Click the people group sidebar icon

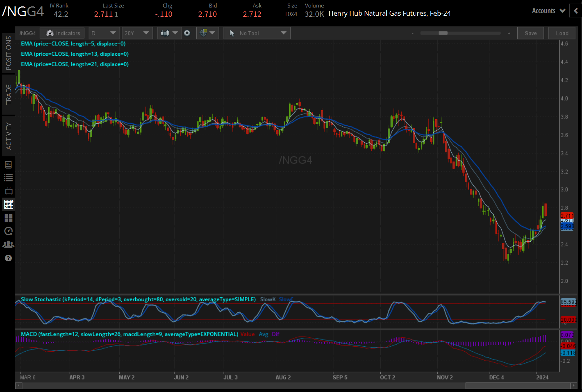[9, 245]
